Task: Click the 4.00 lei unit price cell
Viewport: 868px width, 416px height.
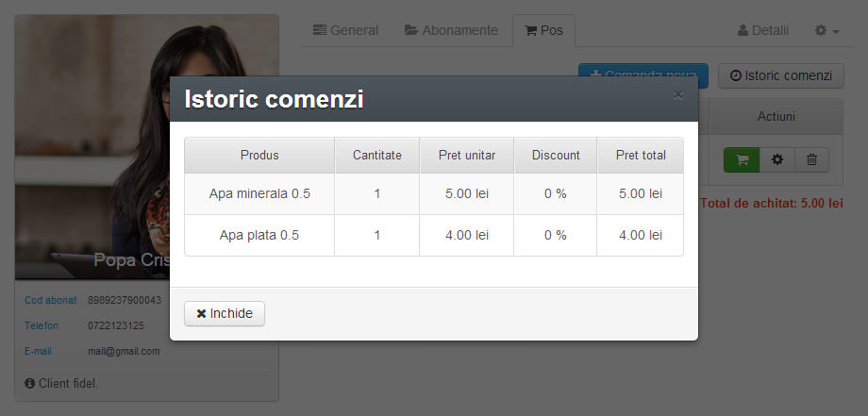Action: pos(467,236)
